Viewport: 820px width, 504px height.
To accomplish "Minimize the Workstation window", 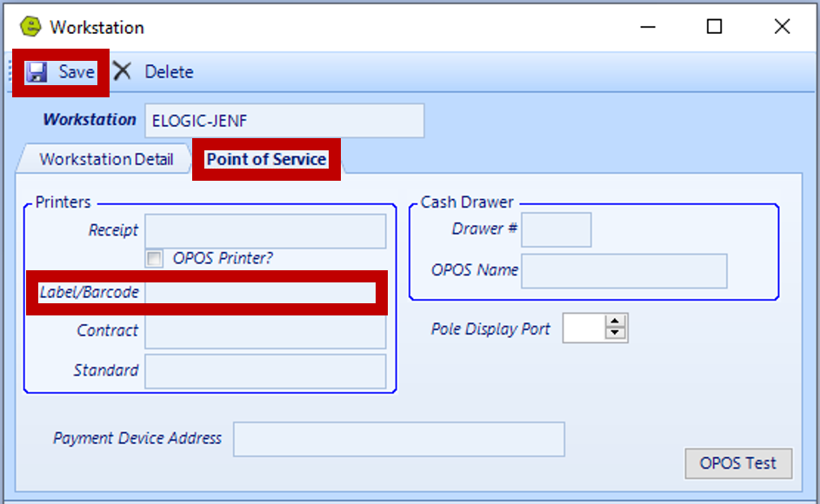I will [648, 27].
